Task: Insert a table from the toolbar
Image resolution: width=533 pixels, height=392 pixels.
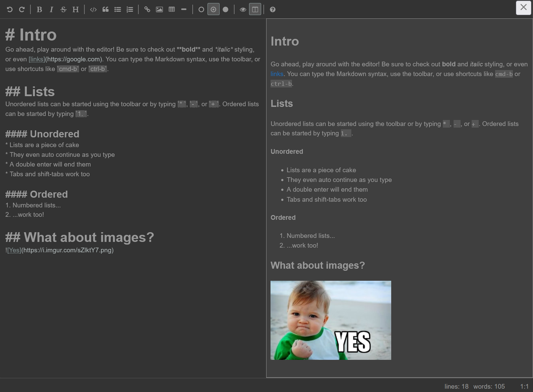Action: click(172, 9)
